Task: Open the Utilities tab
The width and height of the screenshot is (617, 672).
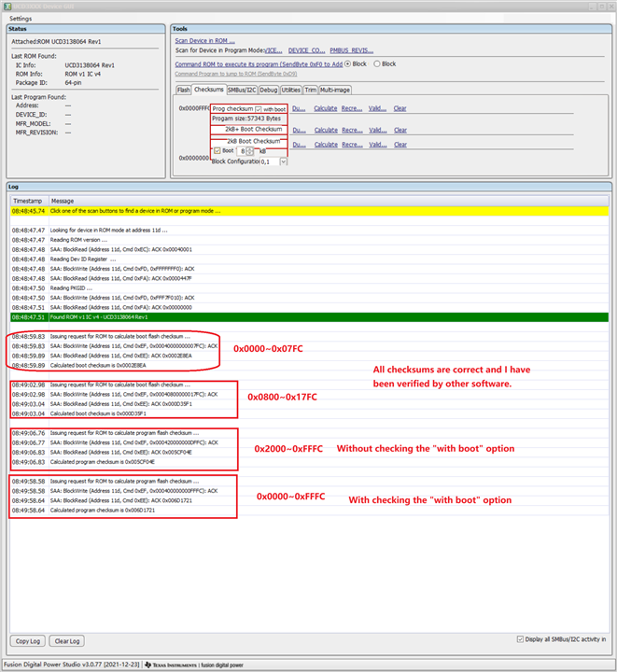Action: click(291, 90)
